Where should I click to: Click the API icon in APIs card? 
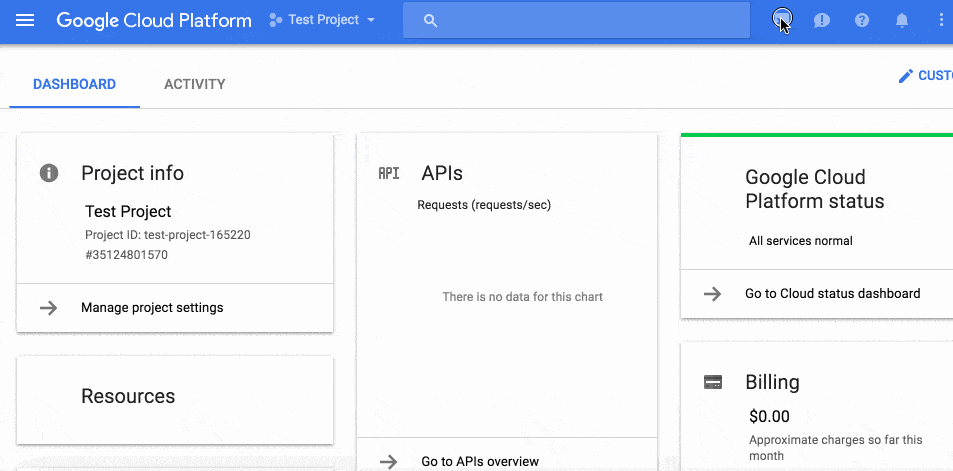389,174
